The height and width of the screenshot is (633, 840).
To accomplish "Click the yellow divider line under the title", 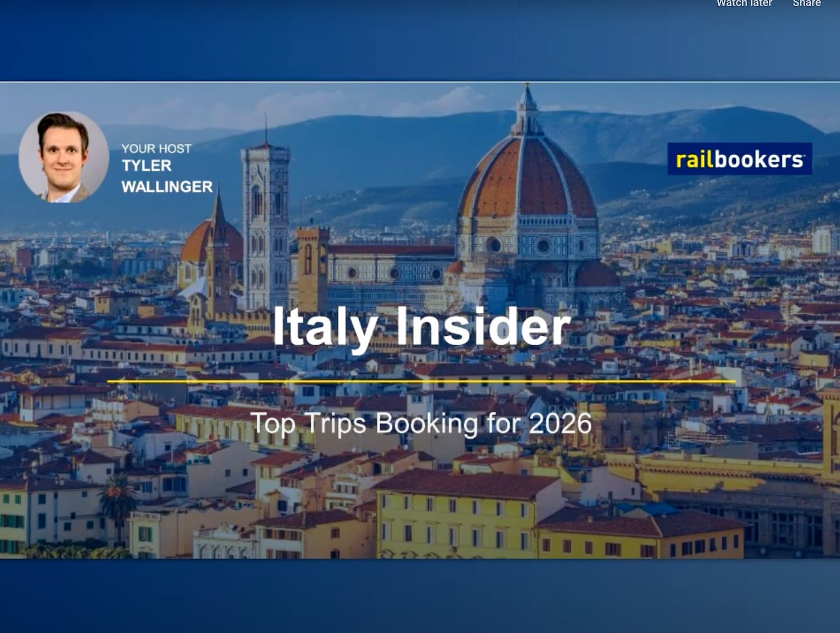I will pos(421,381).
